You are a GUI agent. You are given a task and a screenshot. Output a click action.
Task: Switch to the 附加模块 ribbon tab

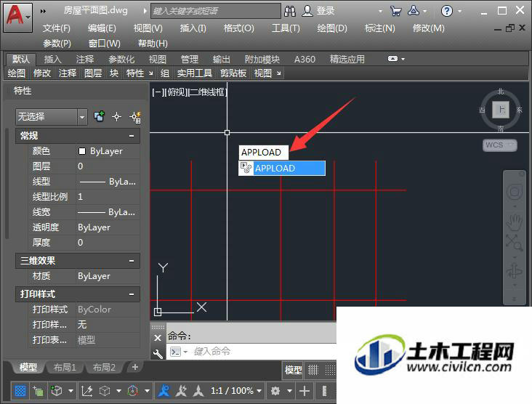click(x=262, y=60)
